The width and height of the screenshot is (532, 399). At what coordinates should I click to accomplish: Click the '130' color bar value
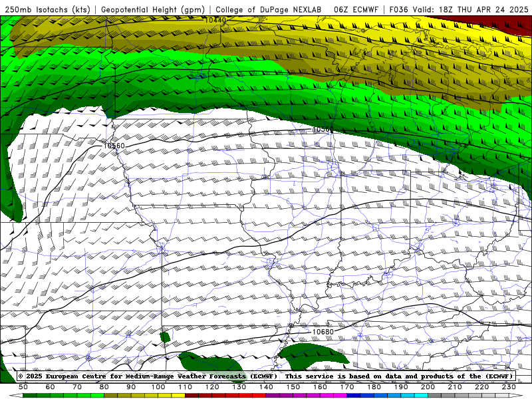pos(239,387)
